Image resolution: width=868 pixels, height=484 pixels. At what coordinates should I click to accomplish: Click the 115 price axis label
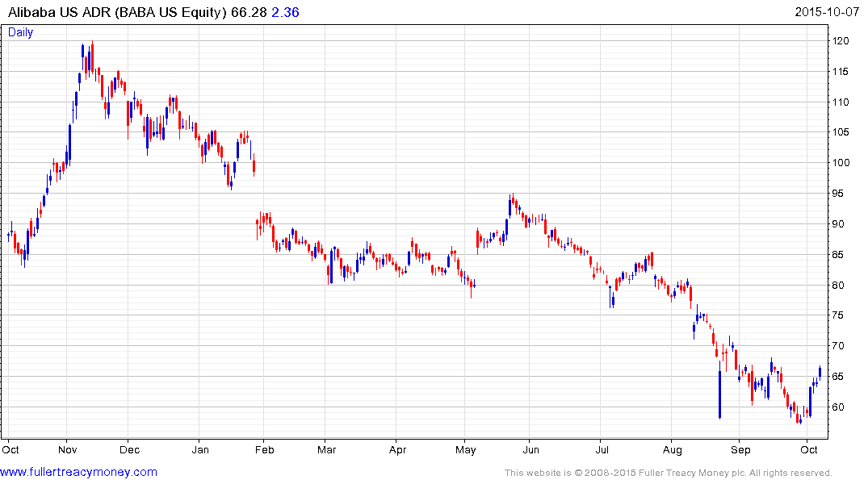(x=841, y=71)
